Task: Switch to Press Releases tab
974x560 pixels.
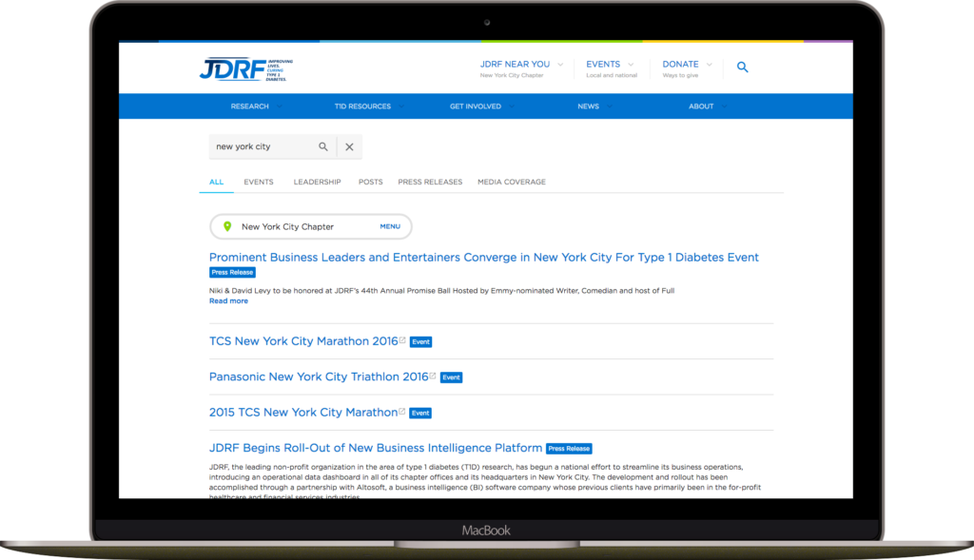Action: tap(430, 182)
